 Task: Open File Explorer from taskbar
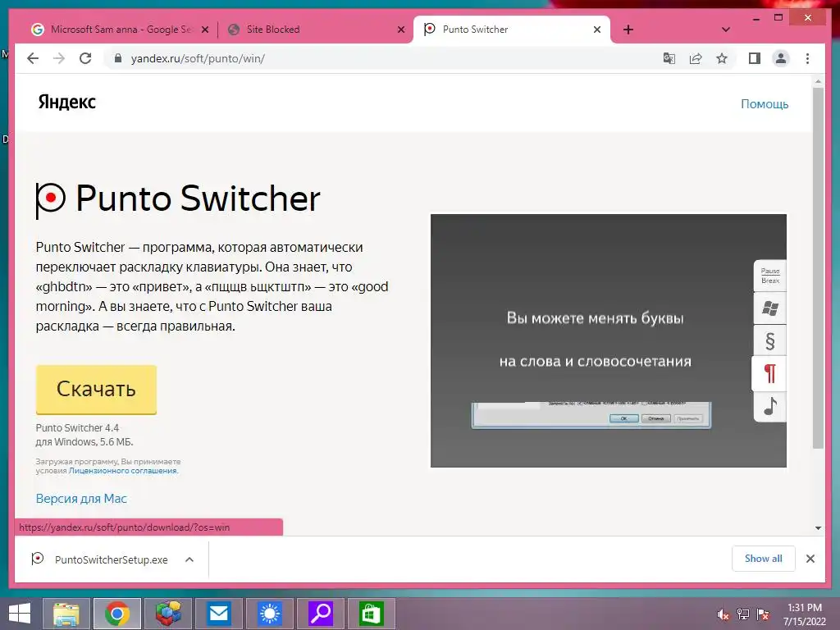66,614
